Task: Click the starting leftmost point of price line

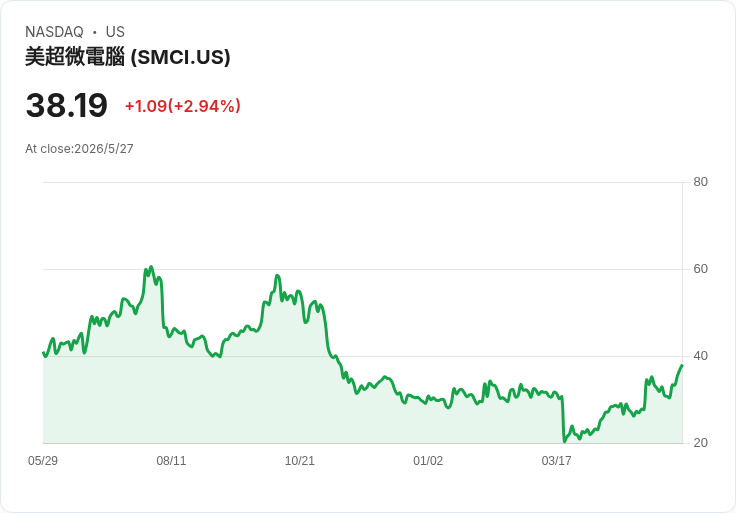Action: click(x=44, y=353)
